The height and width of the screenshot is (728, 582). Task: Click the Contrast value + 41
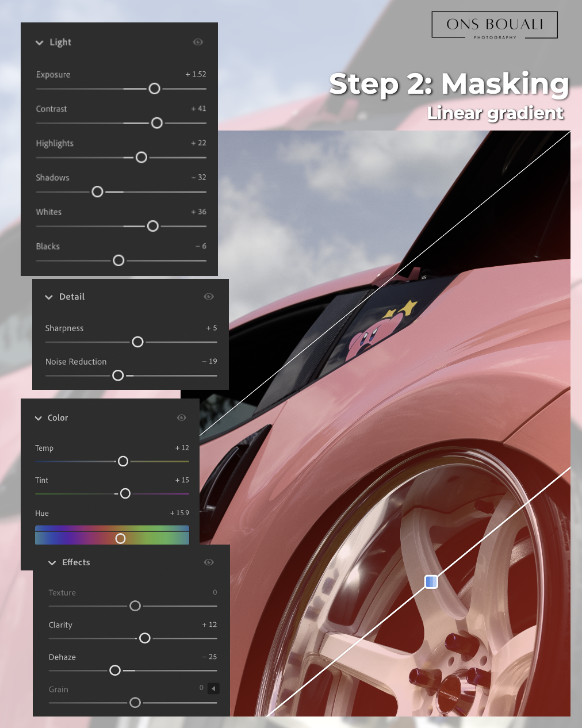point(198,109)
